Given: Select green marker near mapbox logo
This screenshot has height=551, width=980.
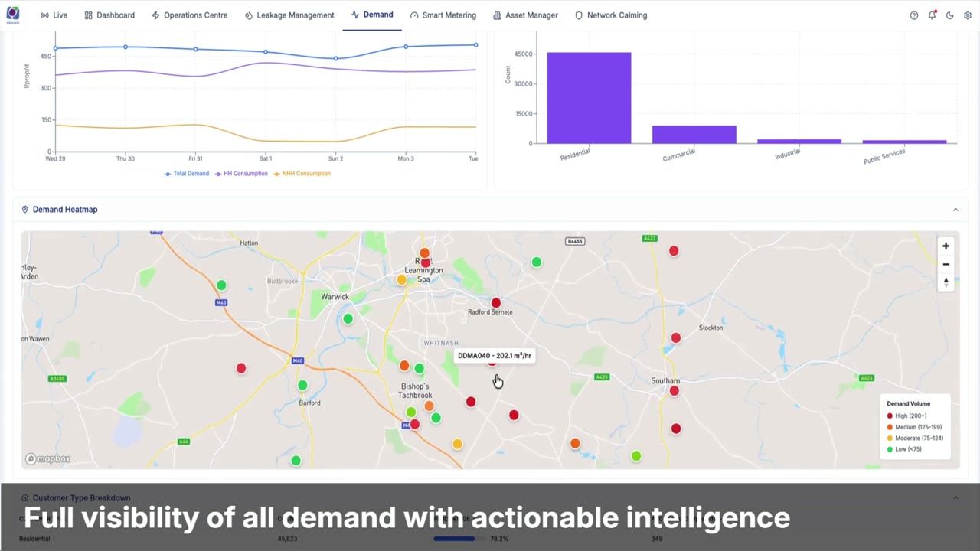Looking at the screenshot, I should tap(296, 461).
